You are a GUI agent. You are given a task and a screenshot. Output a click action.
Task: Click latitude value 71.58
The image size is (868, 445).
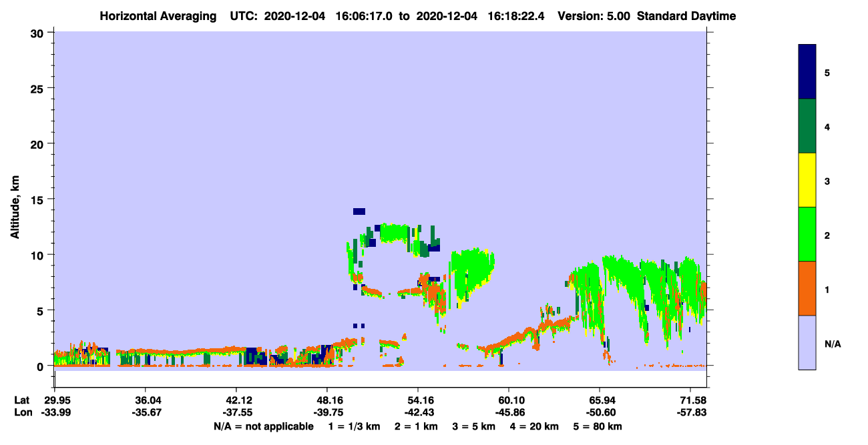coord(690,400)
